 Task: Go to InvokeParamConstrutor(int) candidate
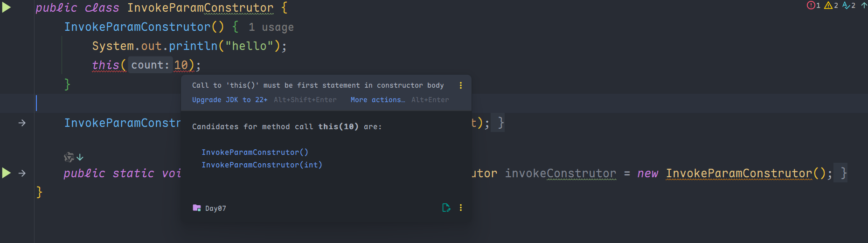262,165
